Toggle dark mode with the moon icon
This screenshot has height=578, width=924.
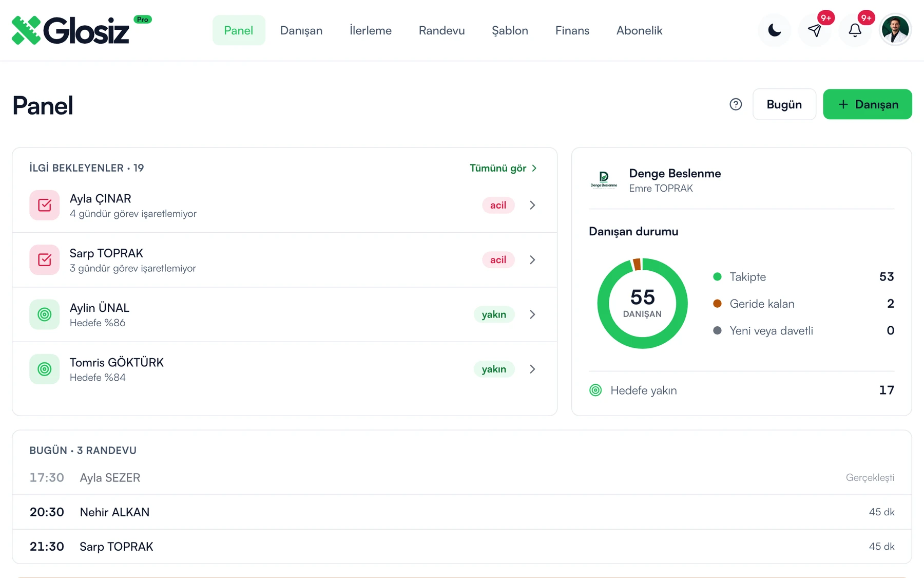[x=774, y=30]
